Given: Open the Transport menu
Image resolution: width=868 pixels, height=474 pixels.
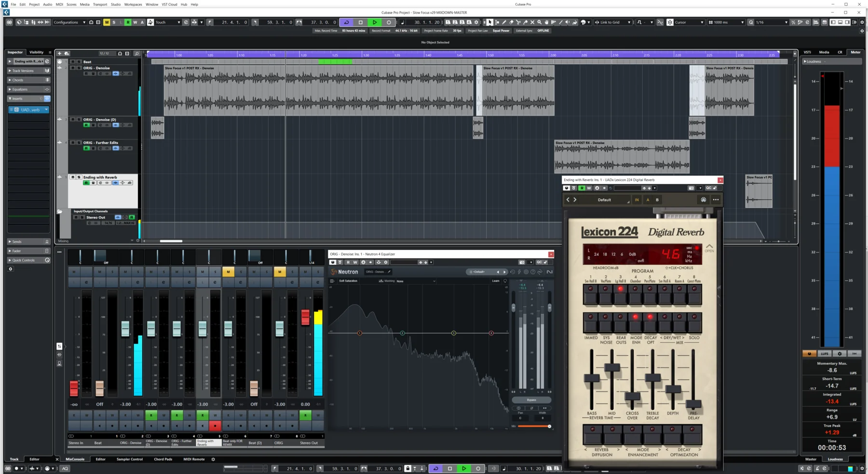Looking at the screenshot, I should 100,4.
